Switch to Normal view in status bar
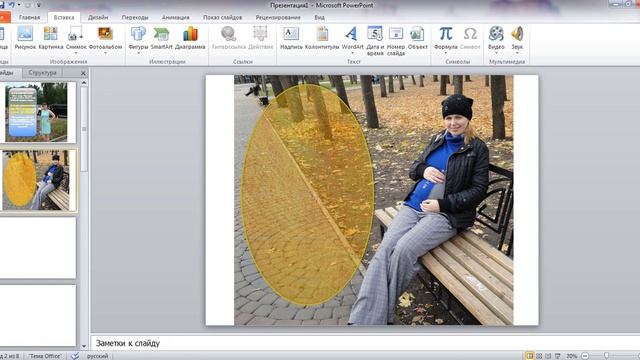This screenshot has height=360, width=640. tap(529, 356)
